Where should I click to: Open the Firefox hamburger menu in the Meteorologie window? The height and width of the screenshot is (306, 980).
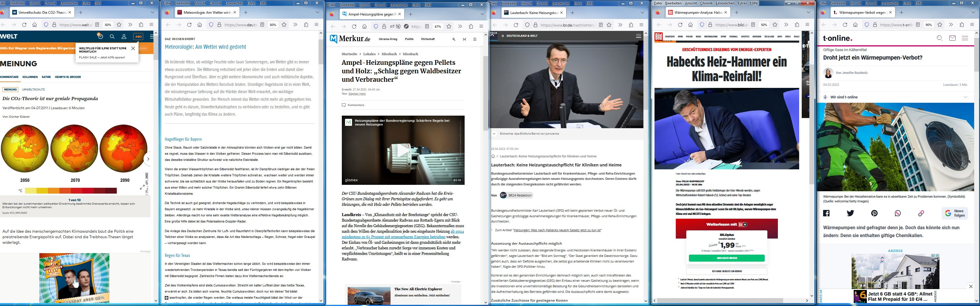tap(316, 25)
